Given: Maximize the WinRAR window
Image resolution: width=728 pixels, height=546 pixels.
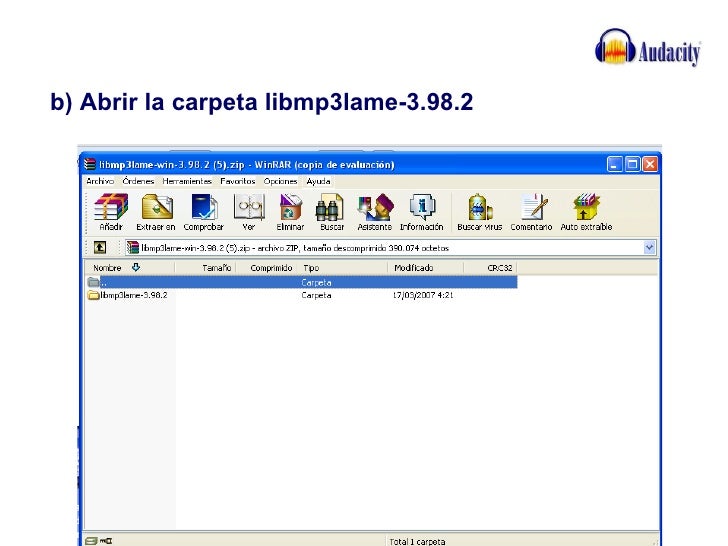Looking at the screenshot, I should tap(632, 164).
